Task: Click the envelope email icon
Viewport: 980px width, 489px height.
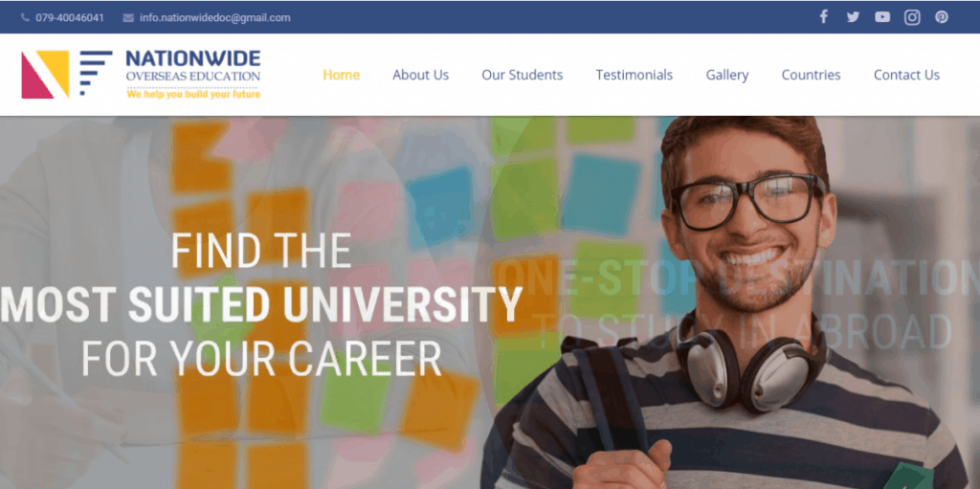Action: (128, 17)
